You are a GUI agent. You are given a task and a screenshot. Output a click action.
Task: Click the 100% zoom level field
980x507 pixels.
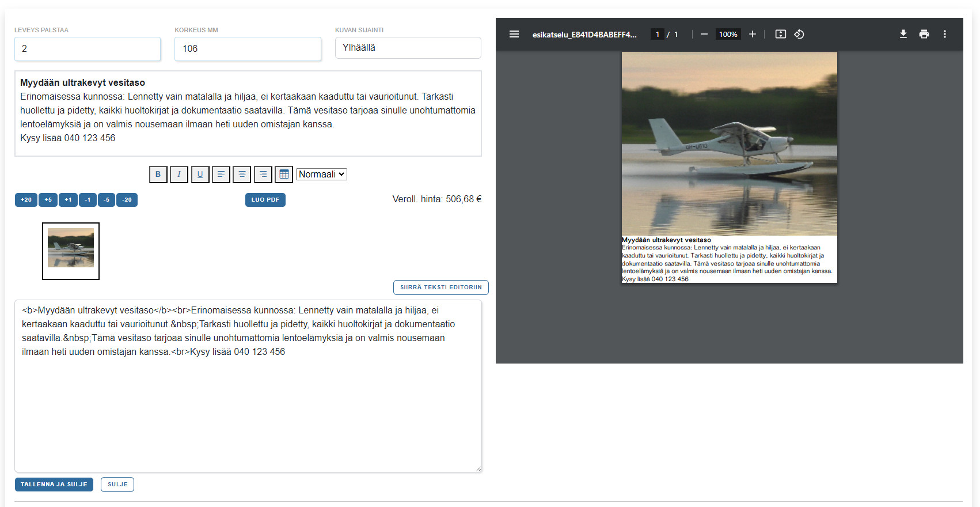pos(728,34)
